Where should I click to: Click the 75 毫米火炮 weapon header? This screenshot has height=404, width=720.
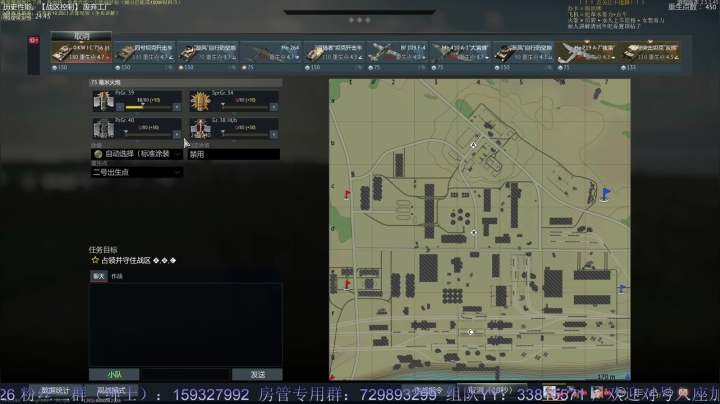tap(186, 83)
